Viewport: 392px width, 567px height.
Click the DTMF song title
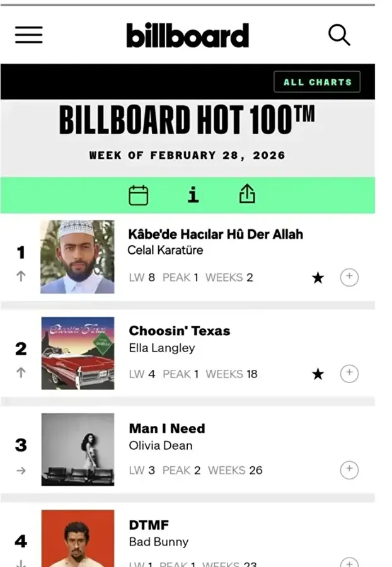(149, 525)
